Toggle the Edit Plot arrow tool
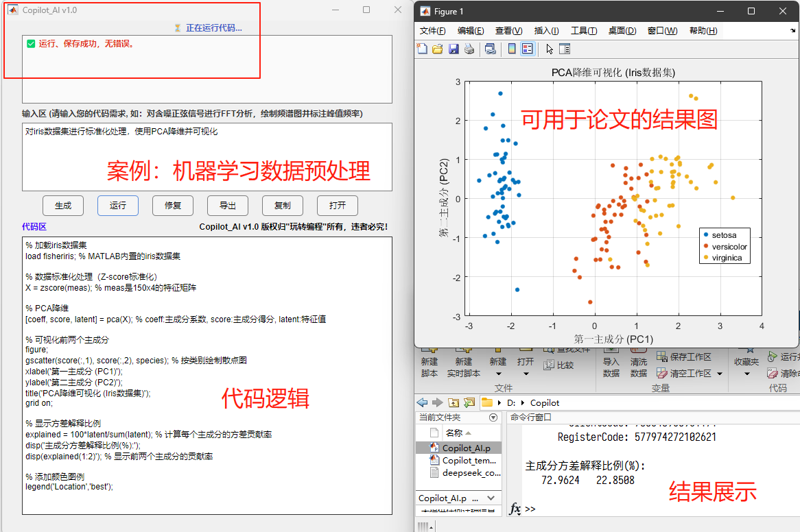 pos(549,49)
